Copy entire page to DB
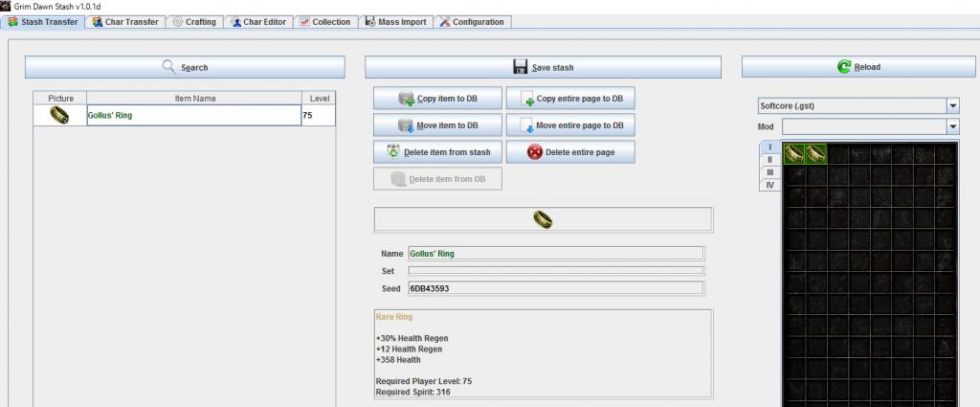The height and width of the screenshot is (407, 980). click(x=570, y=98)
